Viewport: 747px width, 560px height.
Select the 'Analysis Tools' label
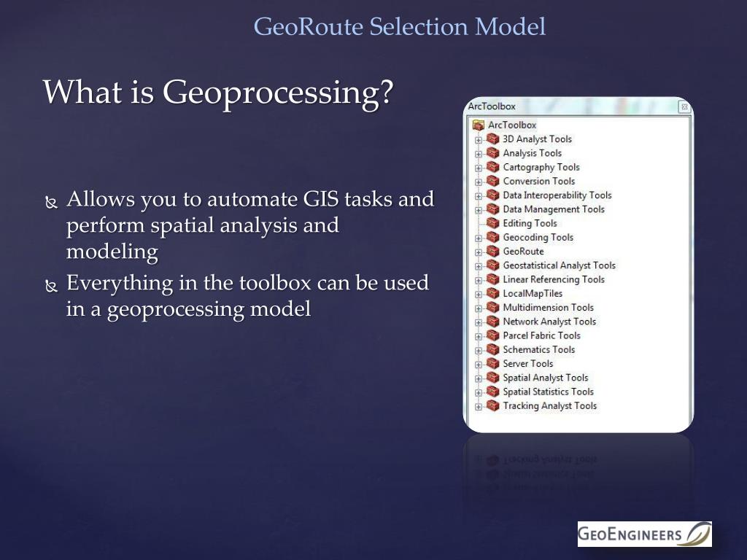pyautogui.click(x=532, y=153)
